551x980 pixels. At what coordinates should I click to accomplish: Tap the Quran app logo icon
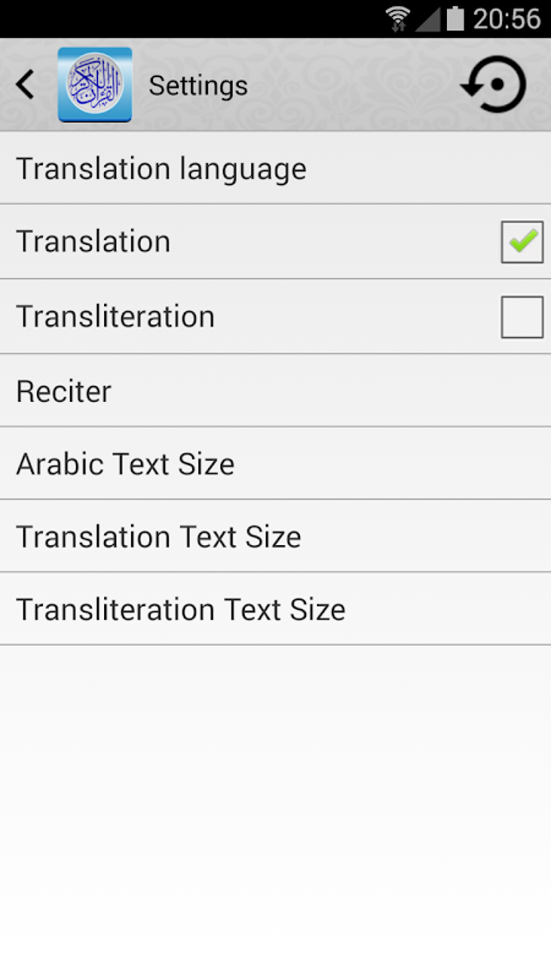95,85
